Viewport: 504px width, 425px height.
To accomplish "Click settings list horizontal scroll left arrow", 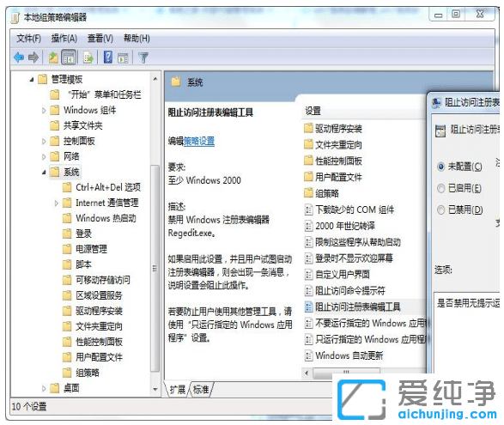I will (307, 373).
